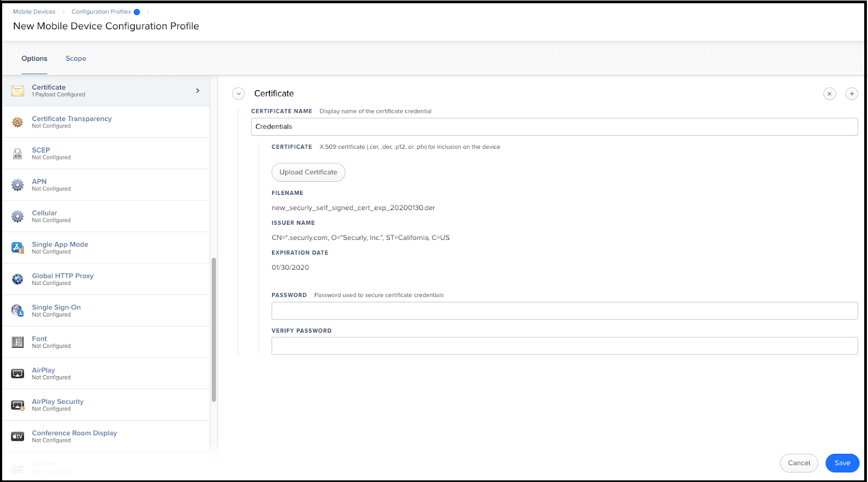Open the Global HTTP Proxy payload
This screenshot has height=482, width=868.
pyautogui.click(x=106, y=280)
